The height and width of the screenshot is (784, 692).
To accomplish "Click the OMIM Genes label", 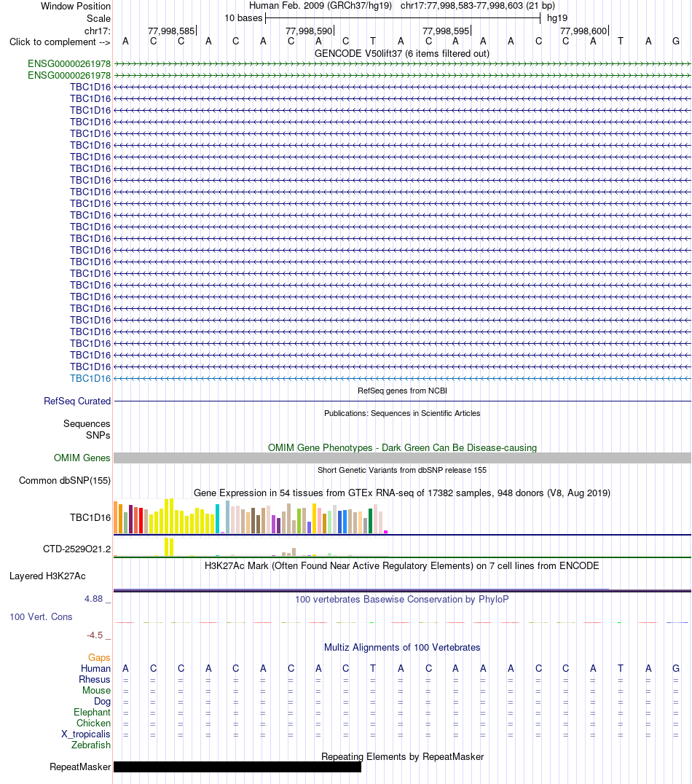I will tap(82, 458).
